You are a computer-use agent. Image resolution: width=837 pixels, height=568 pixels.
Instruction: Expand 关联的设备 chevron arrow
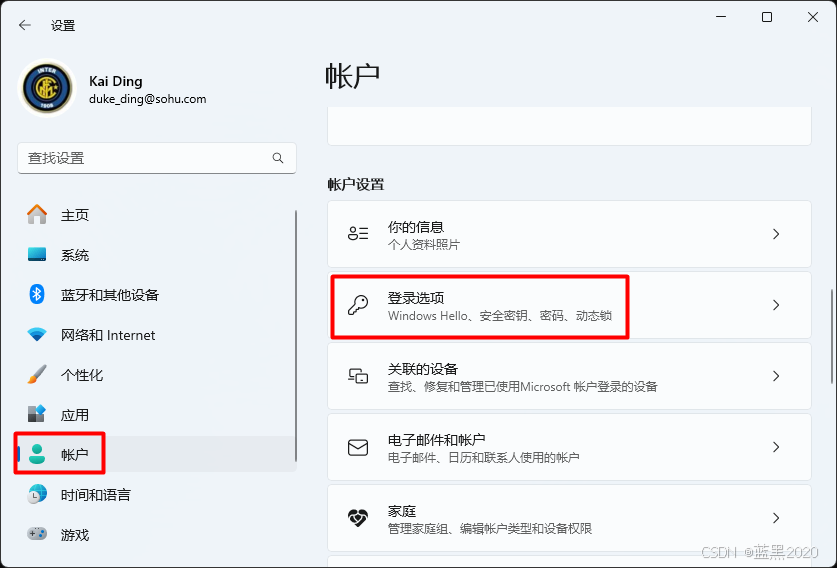click(776, 377)
